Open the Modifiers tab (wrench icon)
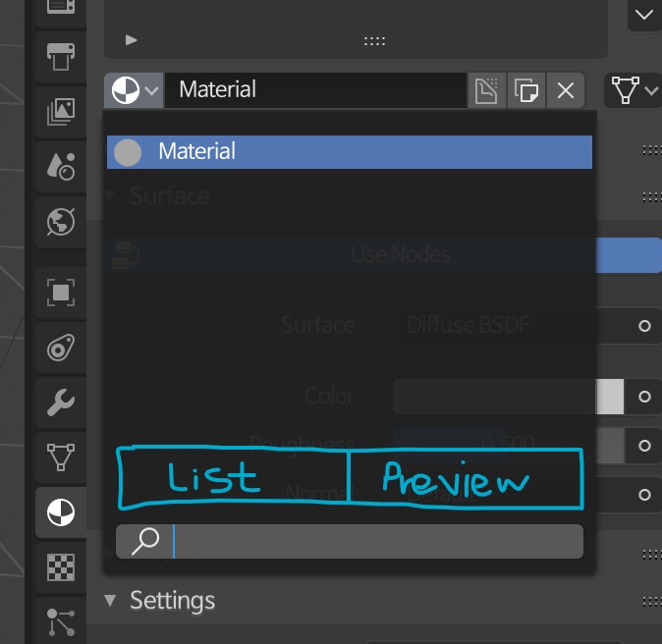The width and height of the screenshot is (662, 644). coord(61,402)
